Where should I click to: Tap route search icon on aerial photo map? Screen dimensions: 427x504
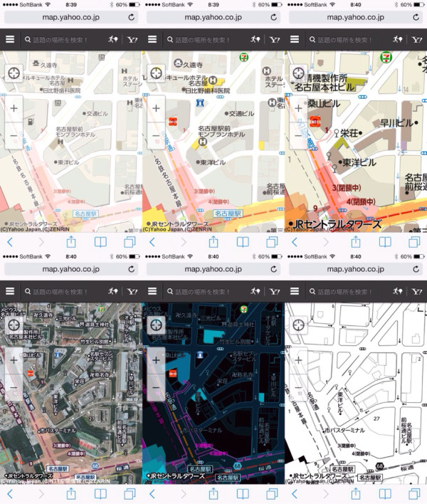(x=112, y=291)
